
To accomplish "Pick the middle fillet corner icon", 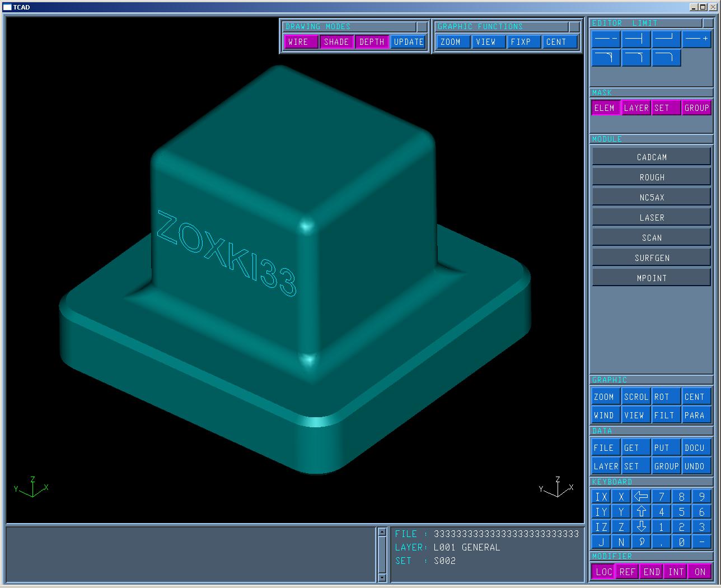I will pos(636,58).
